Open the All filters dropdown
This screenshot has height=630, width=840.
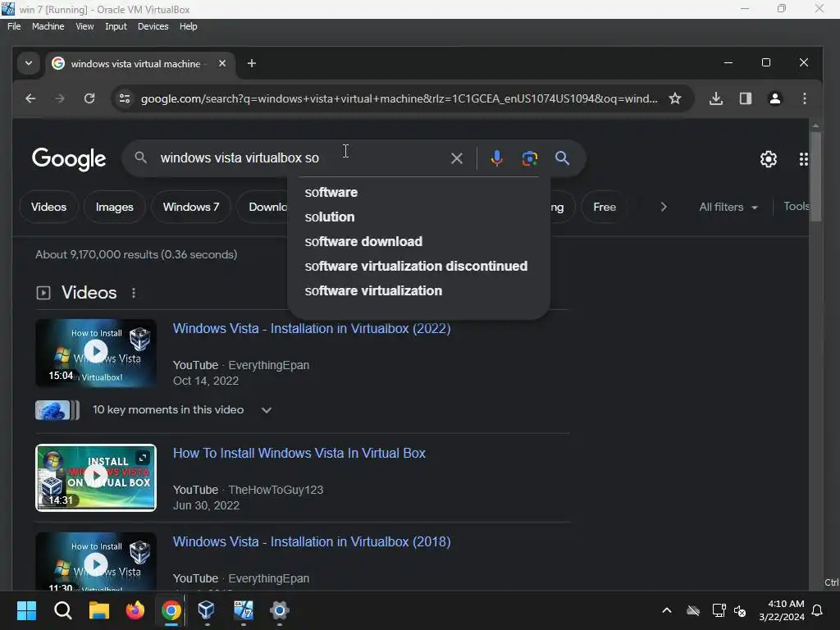click(728, 207)
